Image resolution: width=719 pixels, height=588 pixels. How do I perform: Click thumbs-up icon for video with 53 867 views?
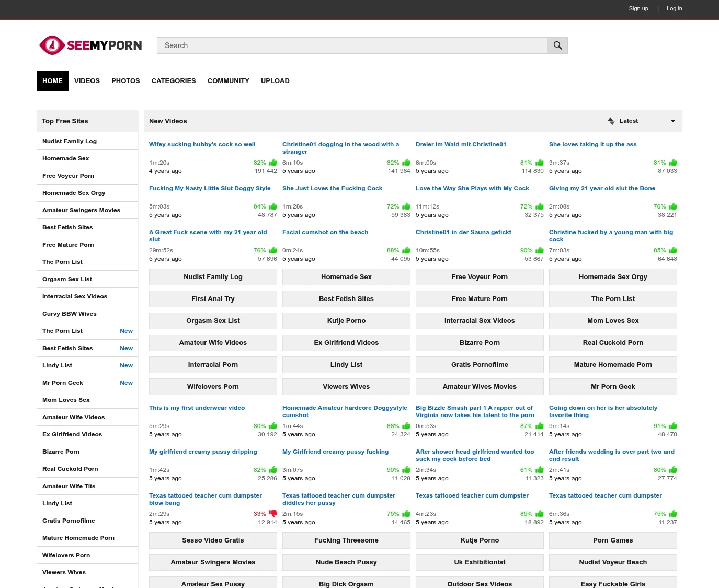(540, 250)
